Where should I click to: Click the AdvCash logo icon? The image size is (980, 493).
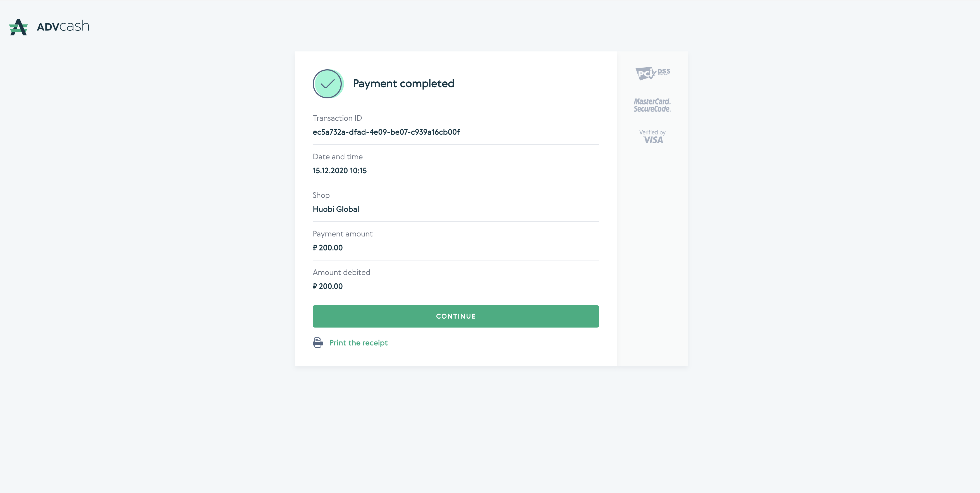(18, 27)
